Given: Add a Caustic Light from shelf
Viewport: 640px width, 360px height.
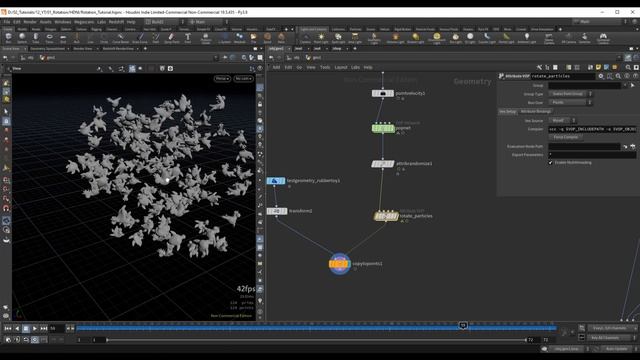Looking at the screenshot, I should 487,38.
